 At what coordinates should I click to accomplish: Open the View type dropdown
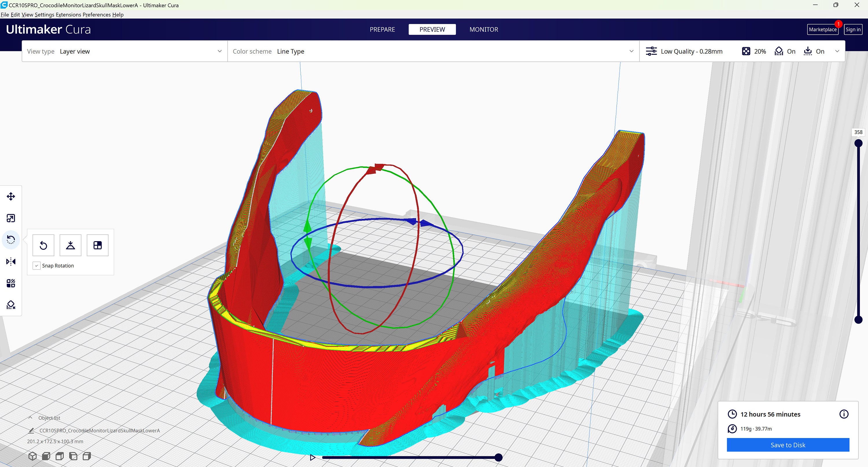click(125, 51)
